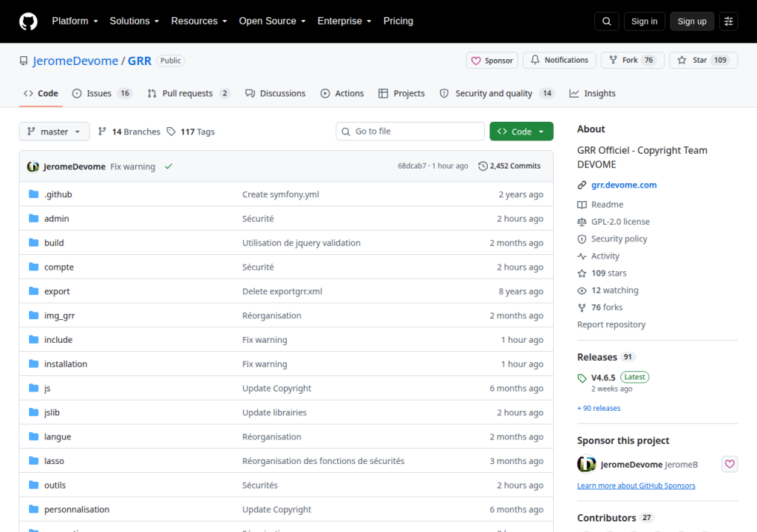Click the search magnifier icon button
This screenshot has height=532, width=757.
coord(606,21)
